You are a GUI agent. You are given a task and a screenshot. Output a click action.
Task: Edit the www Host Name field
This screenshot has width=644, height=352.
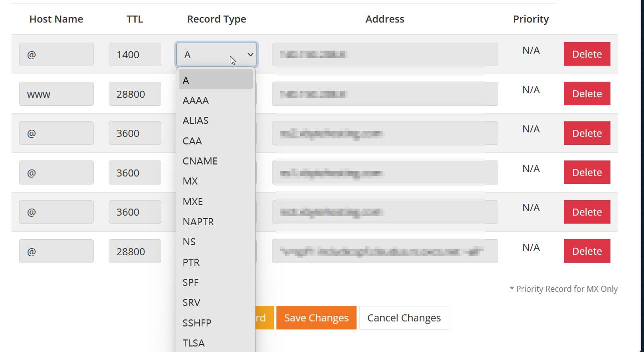[56, 94]
